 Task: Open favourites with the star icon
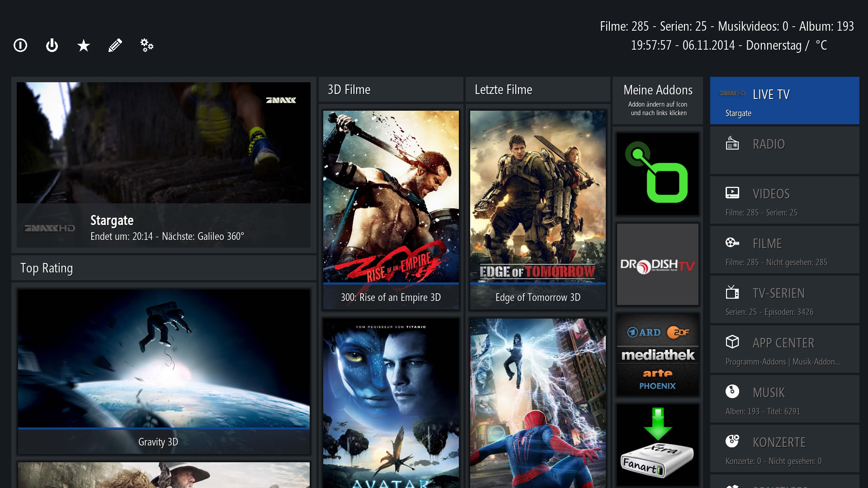(84, 45)
